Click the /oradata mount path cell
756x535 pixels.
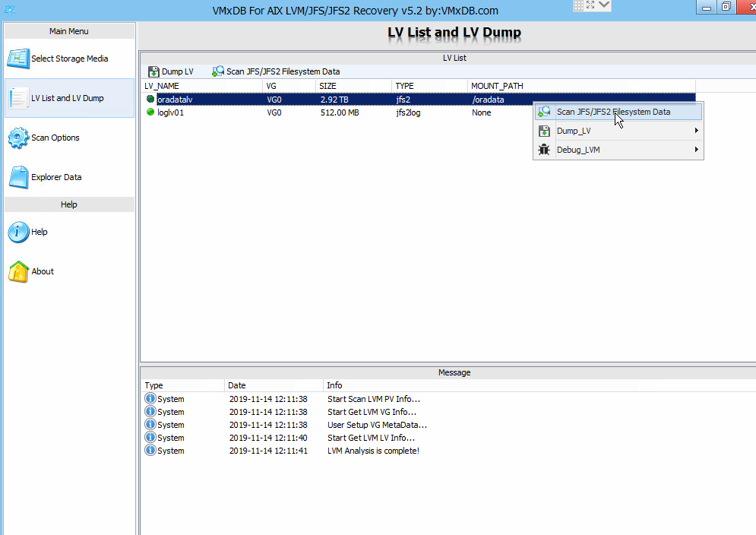tap(489, 100)
